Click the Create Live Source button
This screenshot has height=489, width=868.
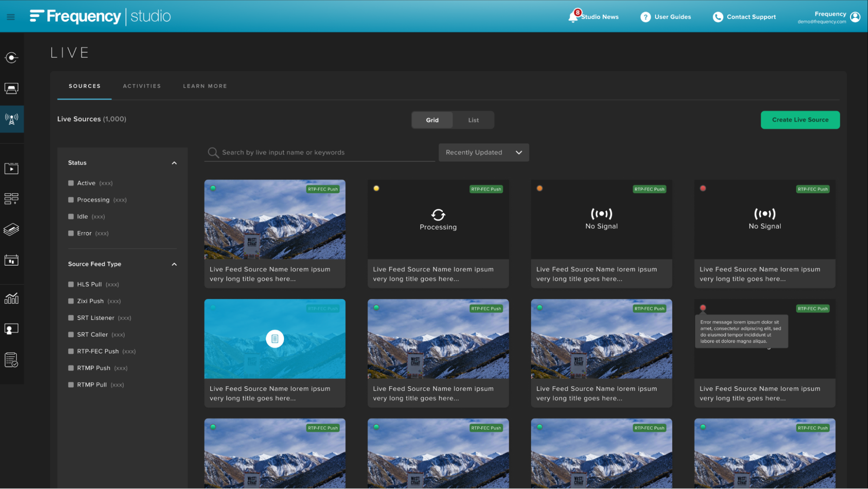[800, 120]
